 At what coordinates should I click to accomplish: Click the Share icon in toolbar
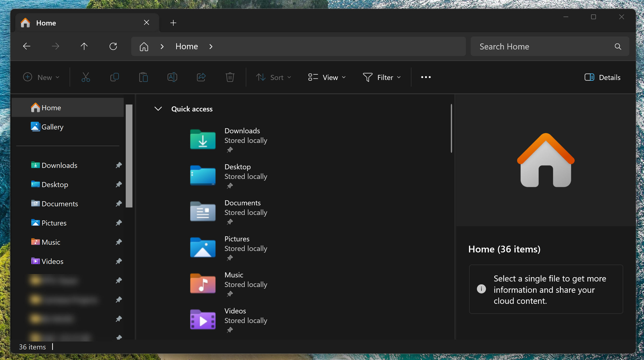pyautogui.click(x=201, y=77)
